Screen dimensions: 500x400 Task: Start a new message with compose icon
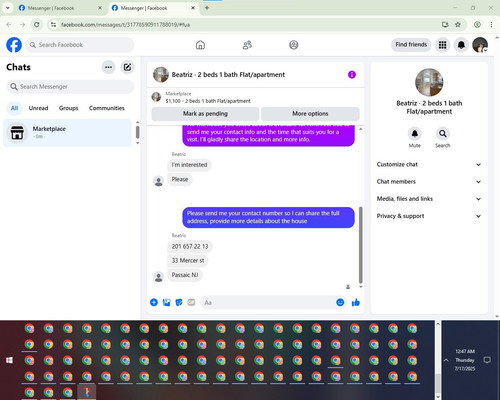(127, 67)
